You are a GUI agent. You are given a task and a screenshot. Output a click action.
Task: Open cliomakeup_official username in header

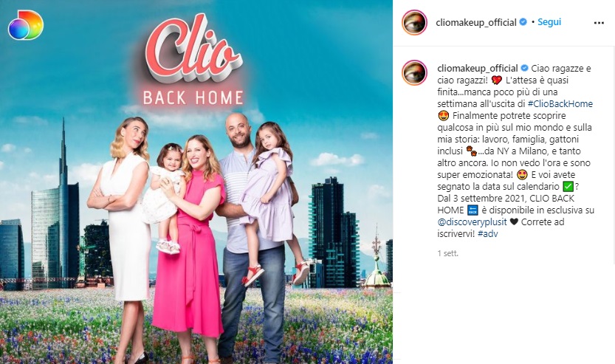476,22
